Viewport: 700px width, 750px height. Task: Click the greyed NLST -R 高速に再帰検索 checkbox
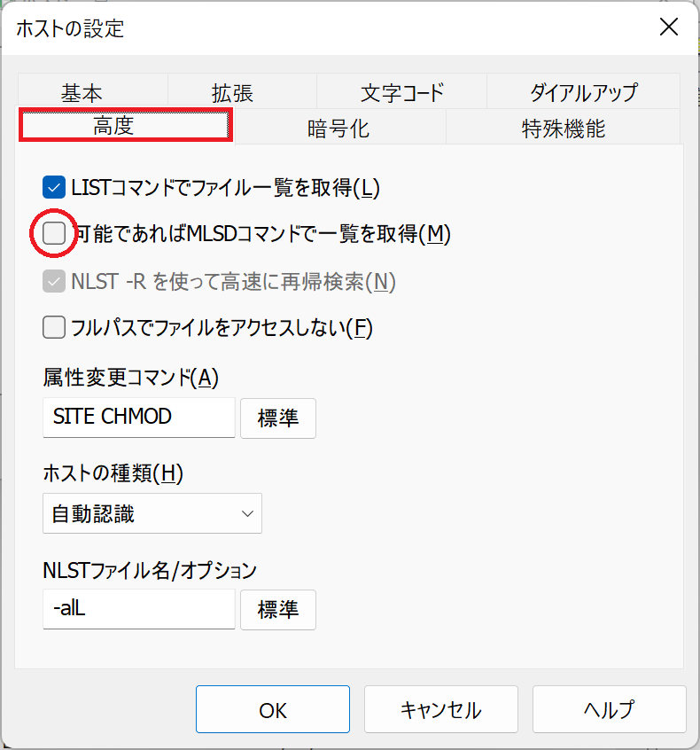[x=54, y=282]
